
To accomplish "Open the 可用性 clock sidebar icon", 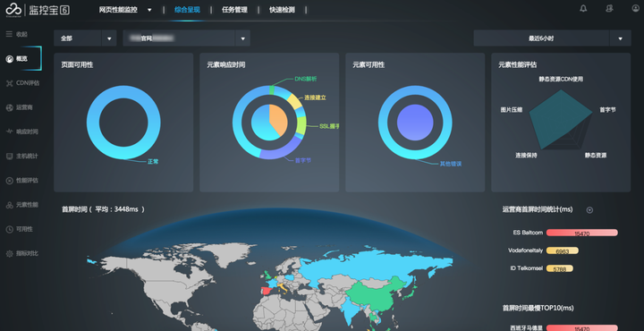I will click(x=10, y=229).
